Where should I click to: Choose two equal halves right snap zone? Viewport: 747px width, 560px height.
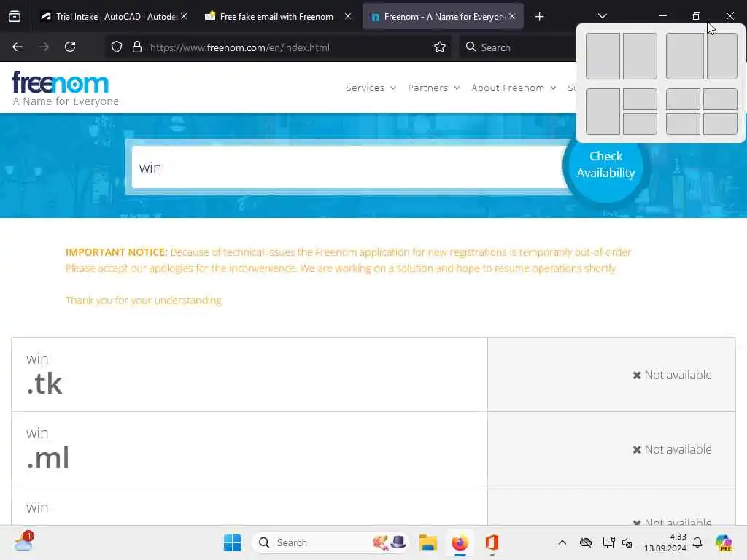pyautogui.click(x=640, y=56)
